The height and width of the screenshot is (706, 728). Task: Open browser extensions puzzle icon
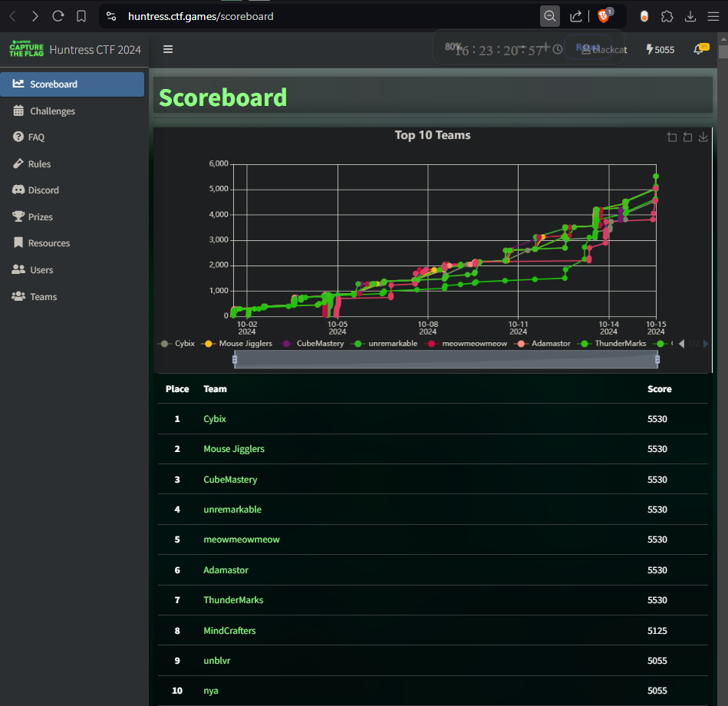667,17
